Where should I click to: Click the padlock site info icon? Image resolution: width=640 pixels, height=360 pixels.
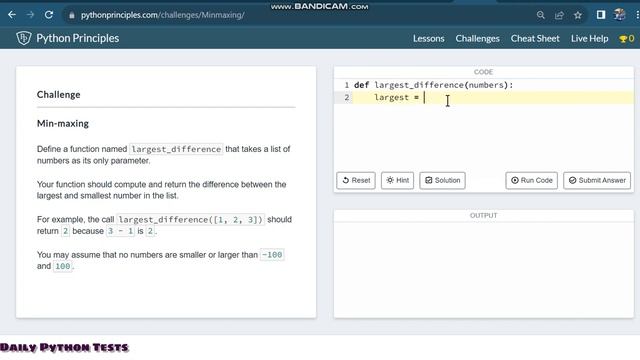[x=72, y=16]
